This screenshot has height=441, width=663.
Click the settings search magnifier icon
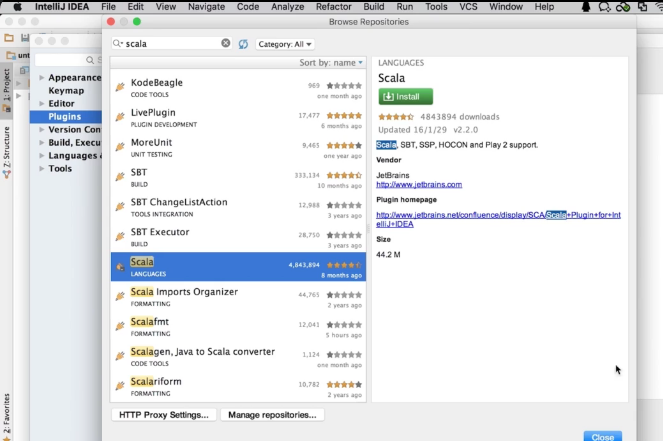(90, 60)
